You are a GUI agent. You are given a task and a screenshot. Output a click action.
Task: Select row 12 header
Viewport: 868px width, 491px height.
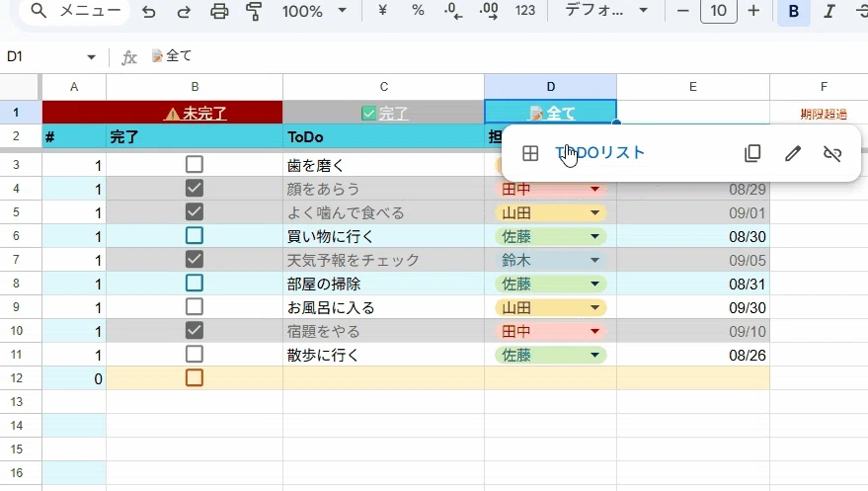click(17, 378)
